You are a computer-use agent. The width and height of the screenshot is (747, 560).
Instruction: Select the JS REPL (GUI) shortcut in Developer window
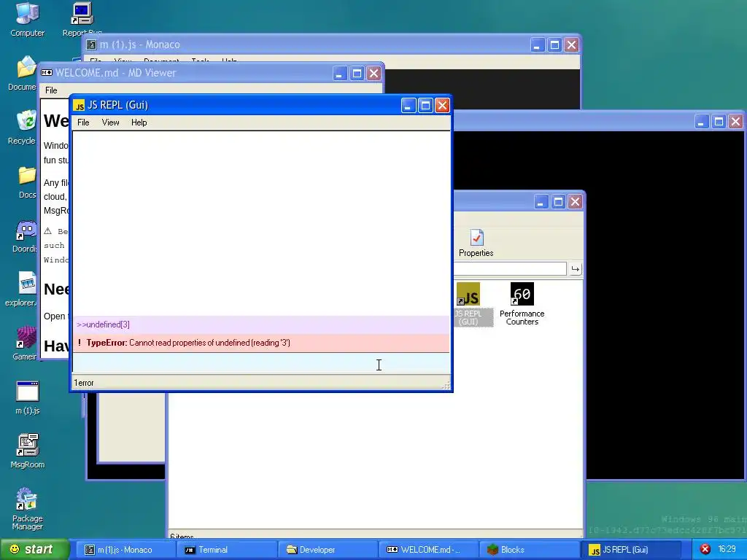point(468,304)
